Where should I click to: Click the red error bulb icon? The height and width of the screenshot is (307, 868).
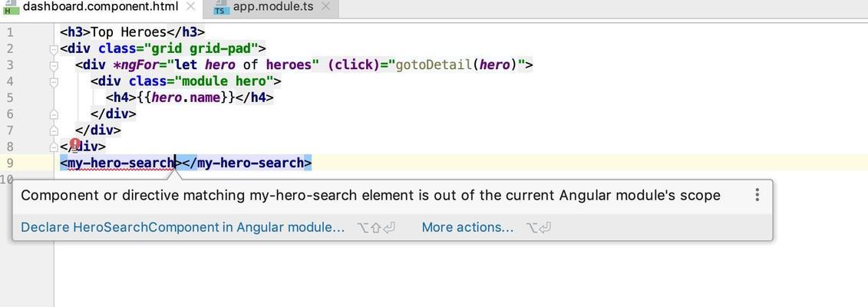[x=75, y=145]
